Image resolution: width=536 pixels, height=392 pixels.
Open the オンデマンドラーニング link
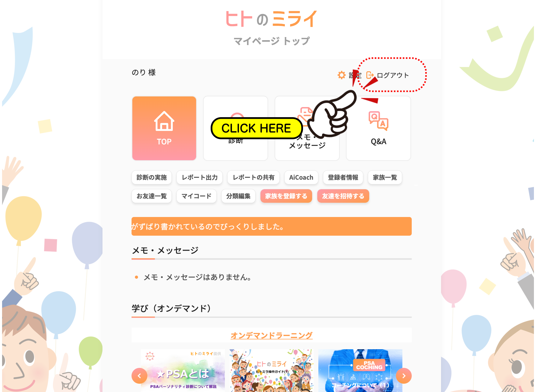(x=271, y=335)
